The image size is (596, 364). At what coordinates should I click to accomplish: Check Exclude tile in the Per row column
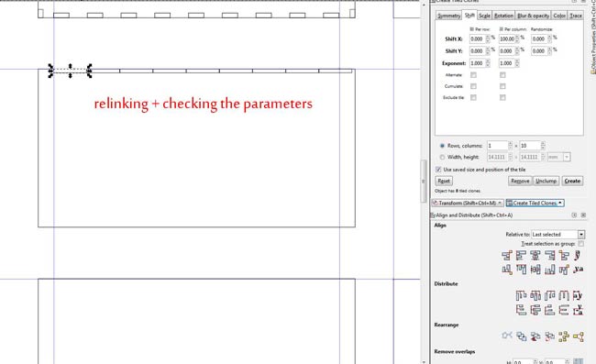[x=473, y=98]
